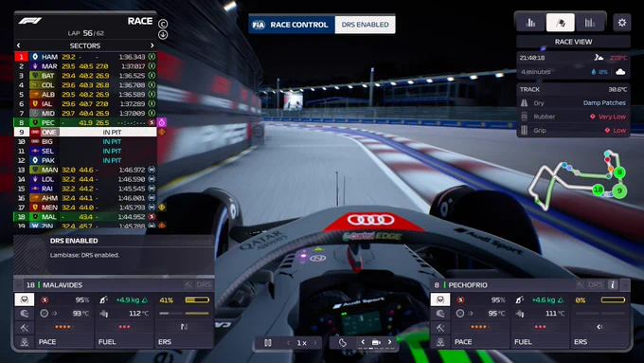Screen dimensions: 644x363
Task: Click the phone/radio icon in camera bar
Action: coord(342,342)
